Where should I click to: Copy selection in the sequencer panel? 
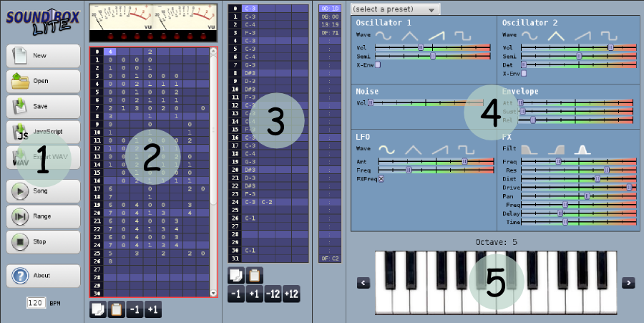(98, 309)
